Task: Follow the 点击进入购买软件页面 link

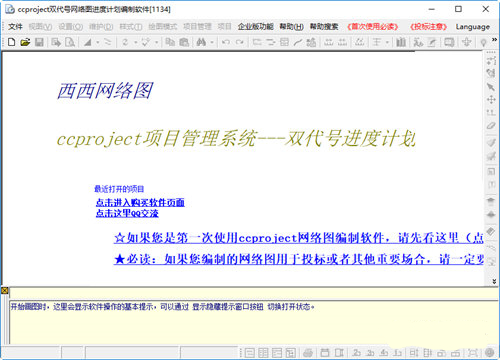Action: [x=140, y=202]
